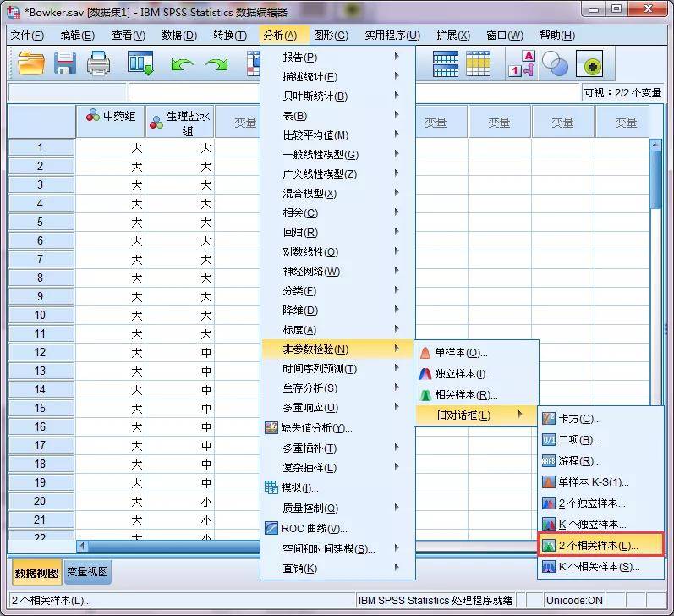This screenshot has width=674, height=616.
Task: Click the green plus show-all-variables icon
Action: pos(589,64)
